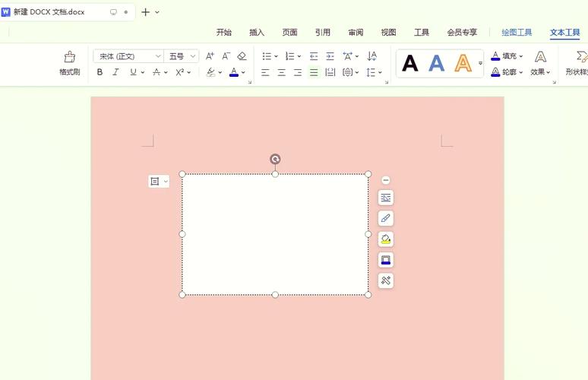Image resolution: width=588 pixels, height=380 pixels.
Task: Open the underline style dropdown arrow
Action: pyautogui.click(x=143, y=72)
